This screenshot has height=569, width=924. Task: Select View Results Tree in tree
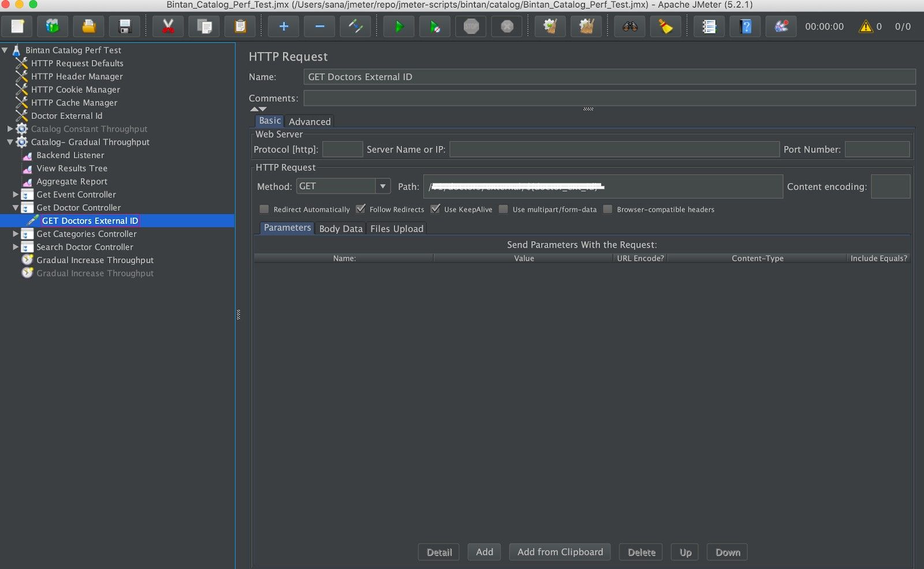click(72, 169)
